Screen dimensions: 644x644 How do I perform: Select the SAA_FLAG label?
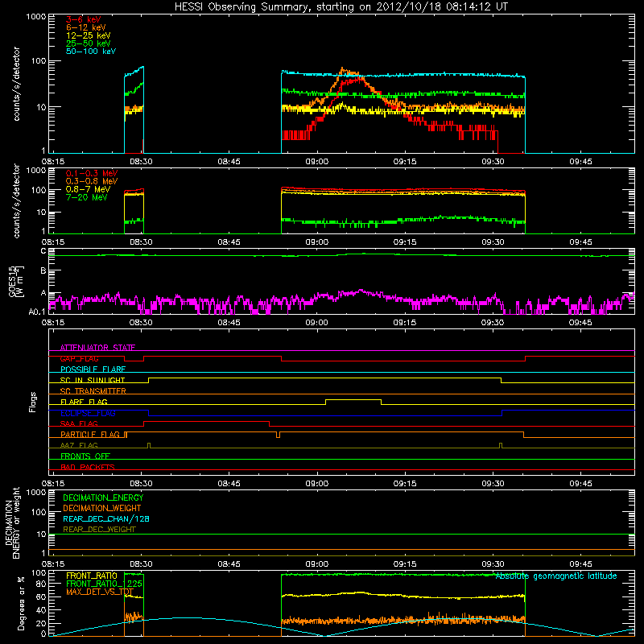click(x=79, y=423)
